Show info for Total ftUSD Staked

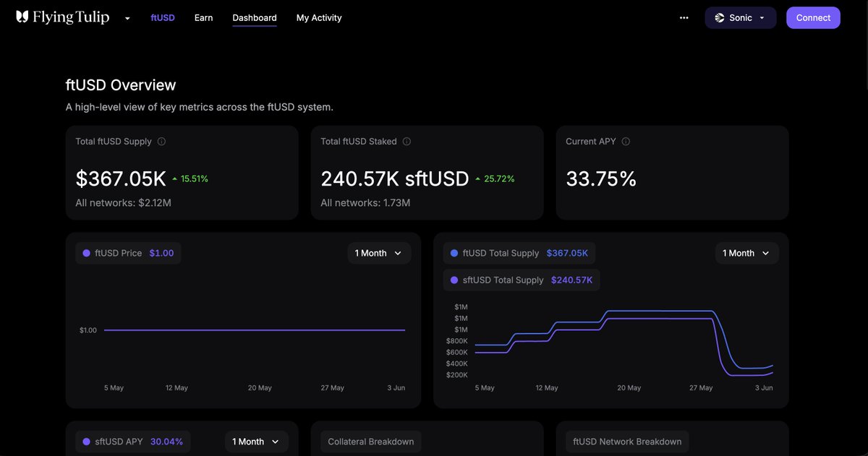click(x=407, y=142)
